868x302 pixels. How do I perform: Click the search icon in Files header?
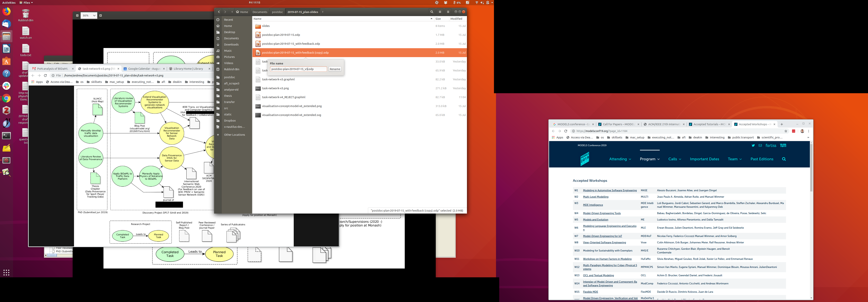click(x=432, y=12)
